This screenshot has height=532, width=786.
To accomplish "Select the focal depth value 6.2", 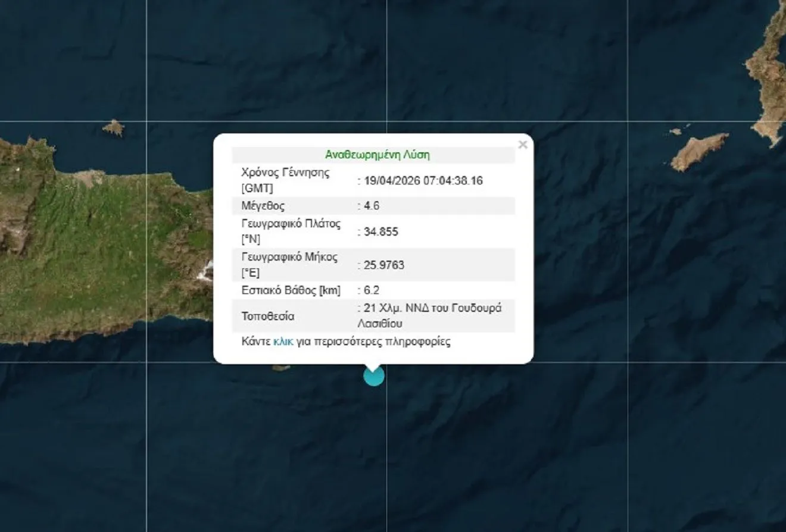I will pyautogui.click(x=370, y=290).
